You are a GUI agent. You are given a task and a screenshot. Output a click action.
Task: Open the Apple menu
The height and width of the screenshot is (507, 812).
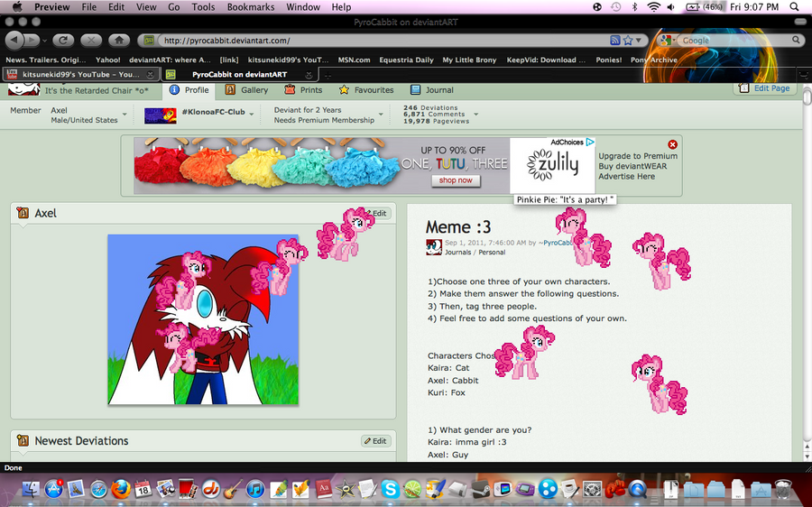pos(17,6)
